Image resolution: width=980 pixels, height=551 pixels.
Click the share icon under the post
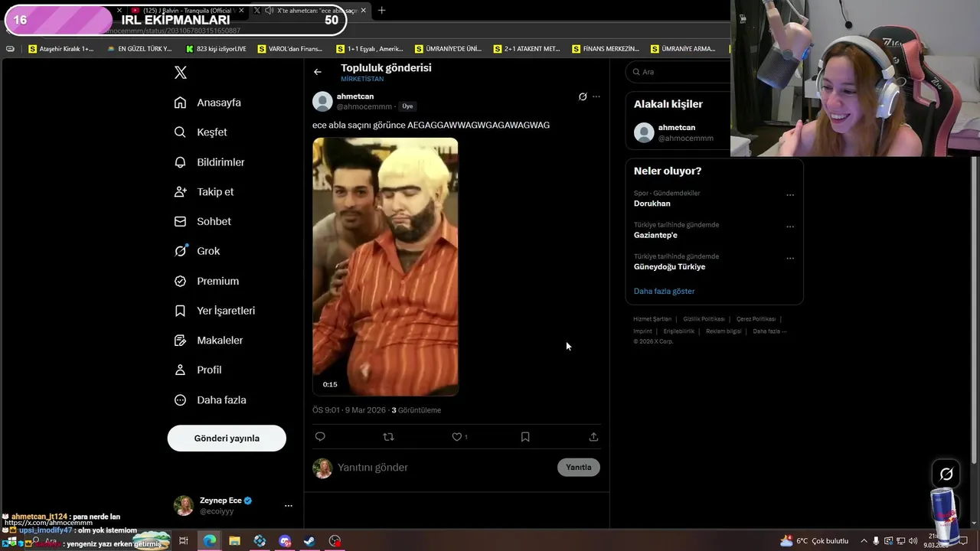593,437
